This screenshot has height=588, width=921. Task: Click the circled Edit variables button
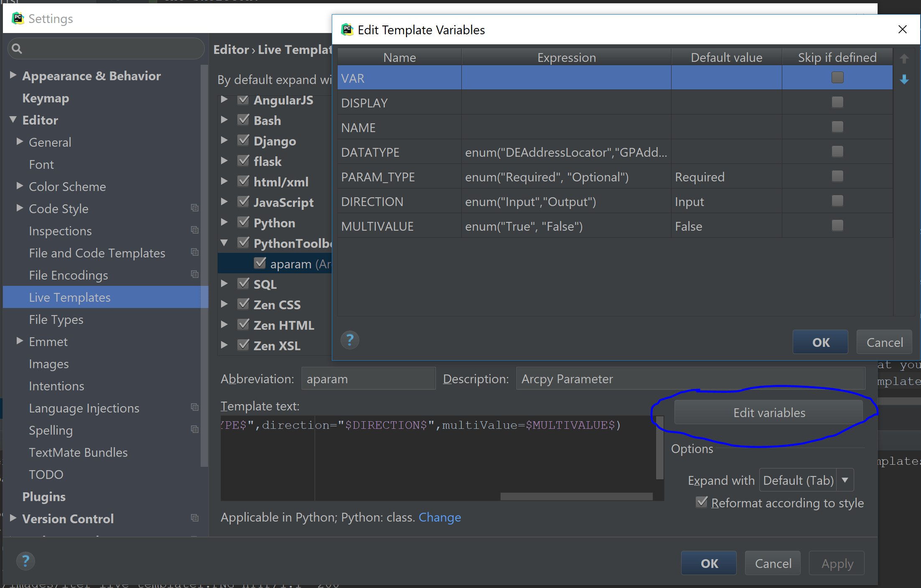click(x=769, y=412)
